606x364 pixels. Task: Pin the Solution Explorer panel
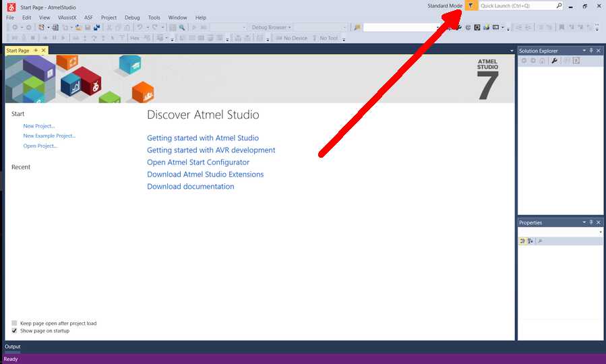click(591, 51)
